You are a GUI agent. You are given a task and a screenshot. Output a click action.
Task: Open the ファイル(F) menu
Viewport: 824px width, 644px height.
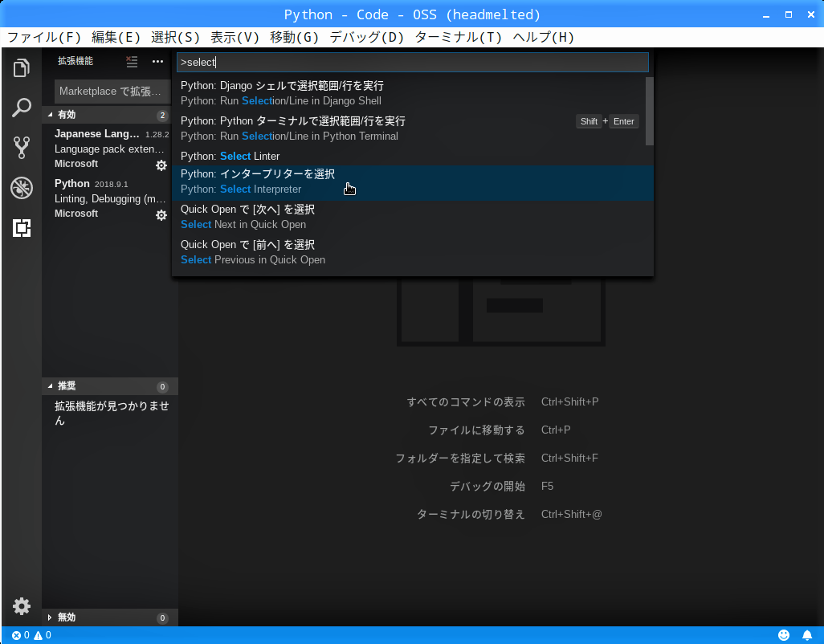tap(44, 37)
